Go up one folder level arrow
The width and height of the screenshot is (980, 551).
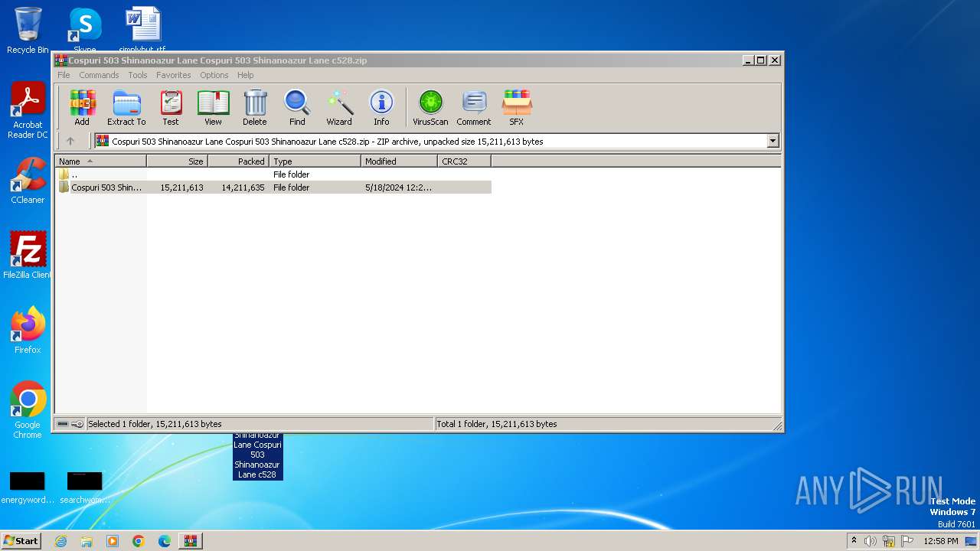[70, 141]
